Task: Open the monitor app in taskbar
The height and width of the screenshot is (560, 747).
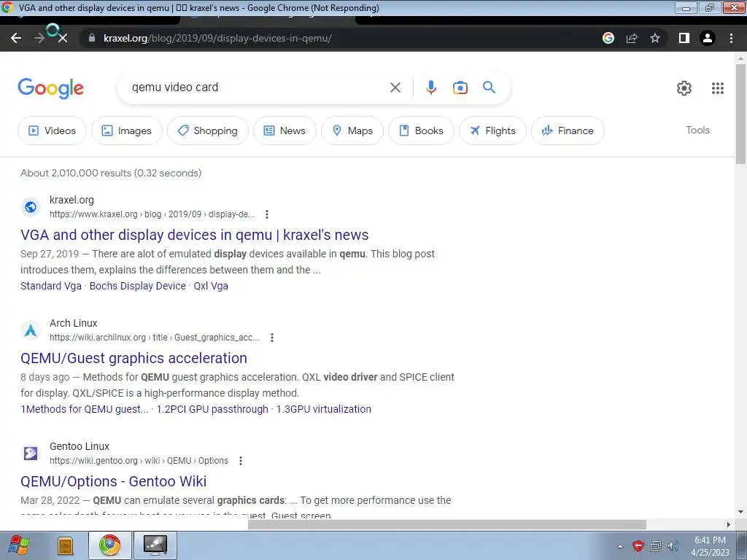Action: pyautogui.click(x=155, y=545)
